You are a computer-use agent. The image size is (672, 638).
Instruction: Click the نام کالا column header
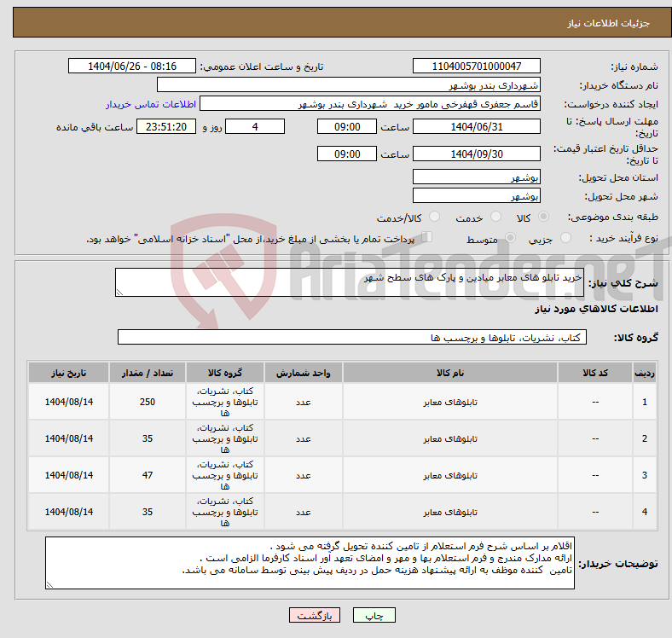coord(450,373)
